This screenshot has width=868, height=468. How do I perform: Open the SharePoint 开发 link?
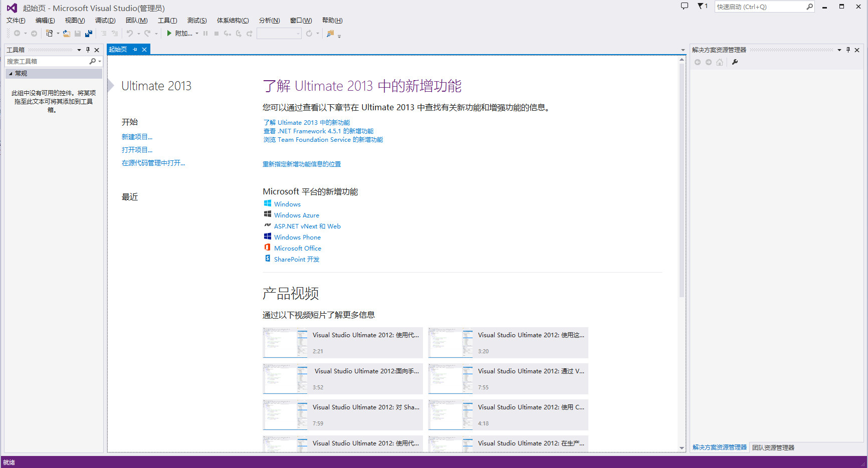[x=297, y=260]
